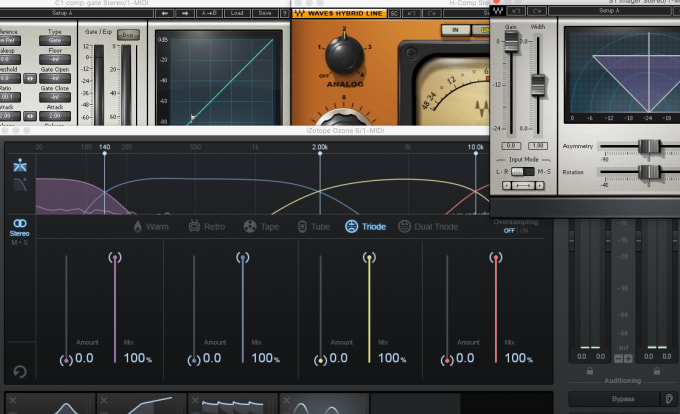Click Load in the C1 toolbar

(x=237, y=13)
